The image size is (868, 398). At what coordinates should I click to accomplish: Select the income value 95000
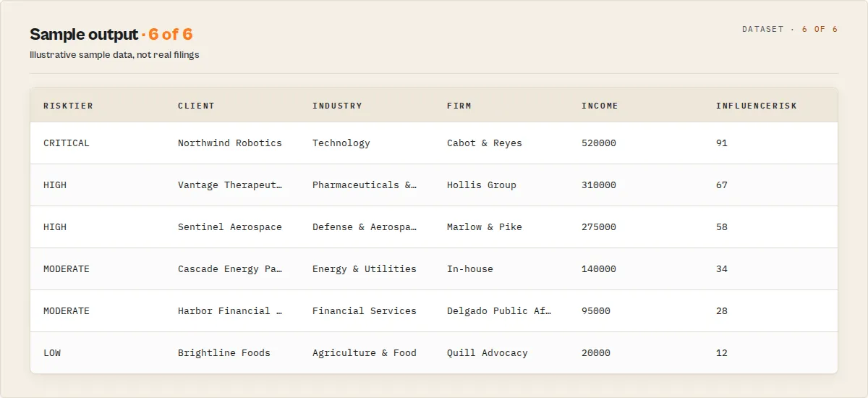596,311
